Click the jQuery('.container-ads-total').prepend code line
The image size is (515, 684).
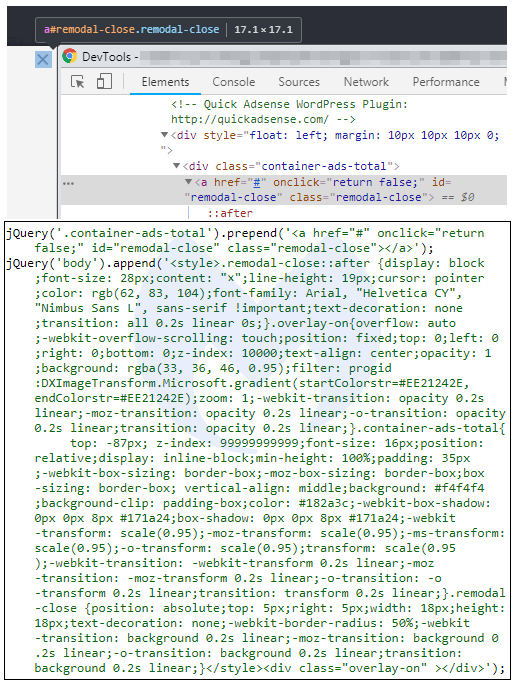coord(245,240)
